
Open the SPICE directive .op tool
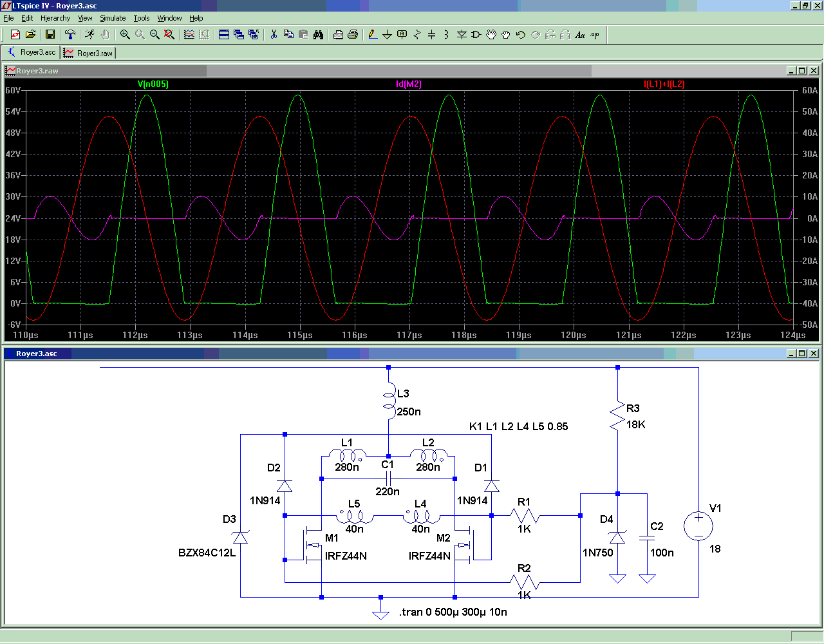point(595,35)
